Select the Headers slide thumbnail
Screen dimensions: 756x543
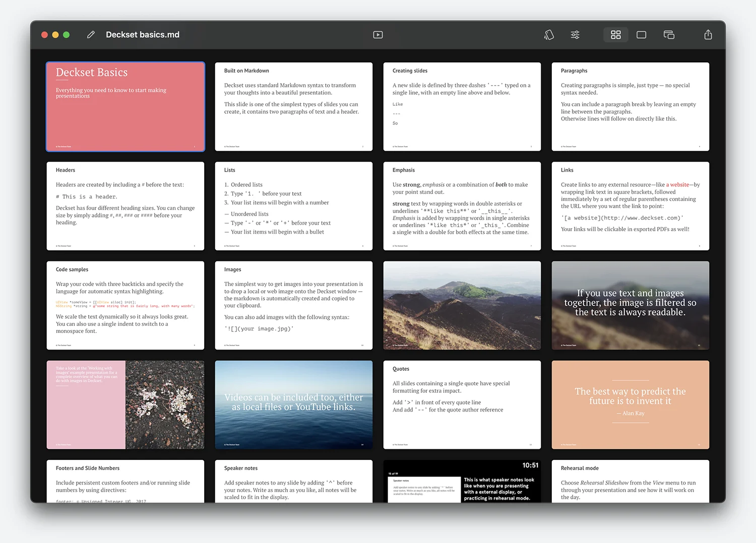[125, 206]
